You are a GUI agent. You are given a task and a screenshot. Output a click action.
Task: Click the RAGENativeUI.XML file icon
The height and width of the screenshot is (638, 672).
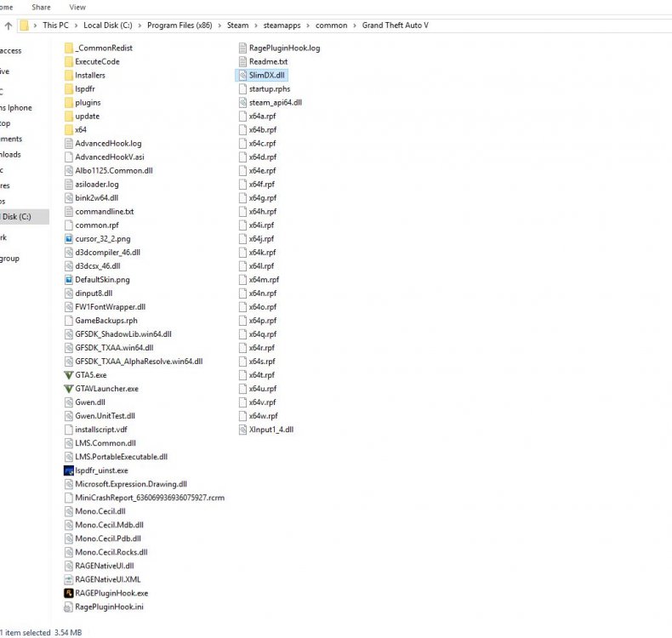pyautogui.click(x=69, y=579)
